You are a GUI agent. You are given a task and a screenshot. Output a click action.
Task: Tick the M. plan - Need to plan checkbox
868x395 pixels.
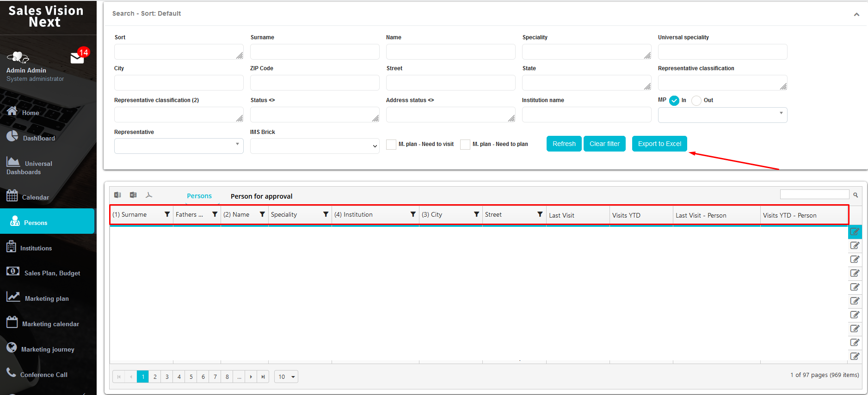(465, 145)
